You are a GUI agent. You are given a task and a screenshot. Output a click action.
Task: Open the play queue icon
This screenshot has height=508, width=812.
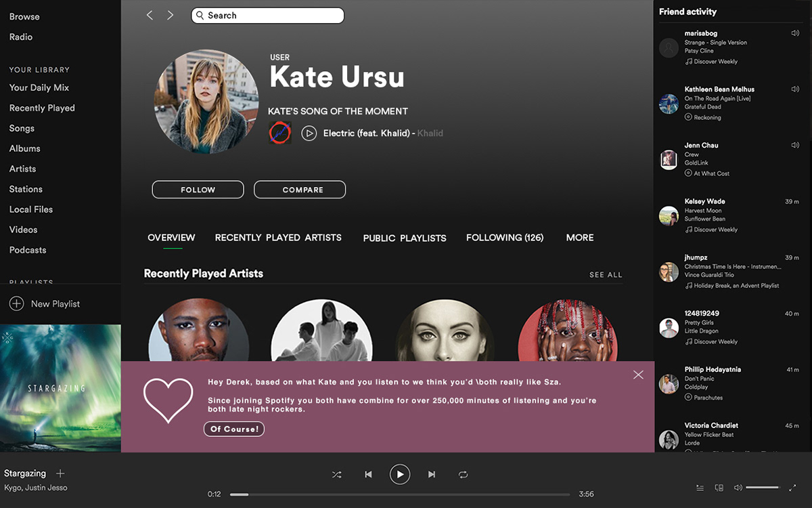pos(700,488)
